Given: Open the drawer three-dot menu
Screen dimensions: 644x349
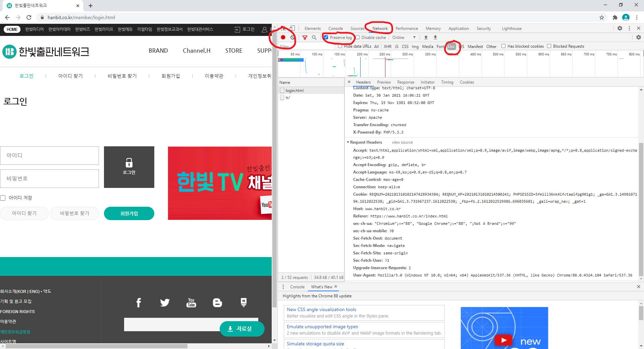Looking at the screenshot, I should pyautogui.click(x=283, y=287).
